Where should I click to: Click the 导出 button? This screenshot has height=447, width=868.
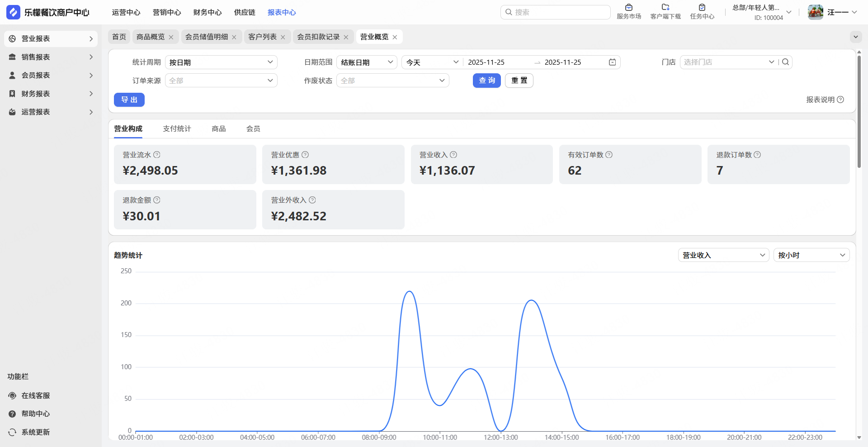pos(129,100)
